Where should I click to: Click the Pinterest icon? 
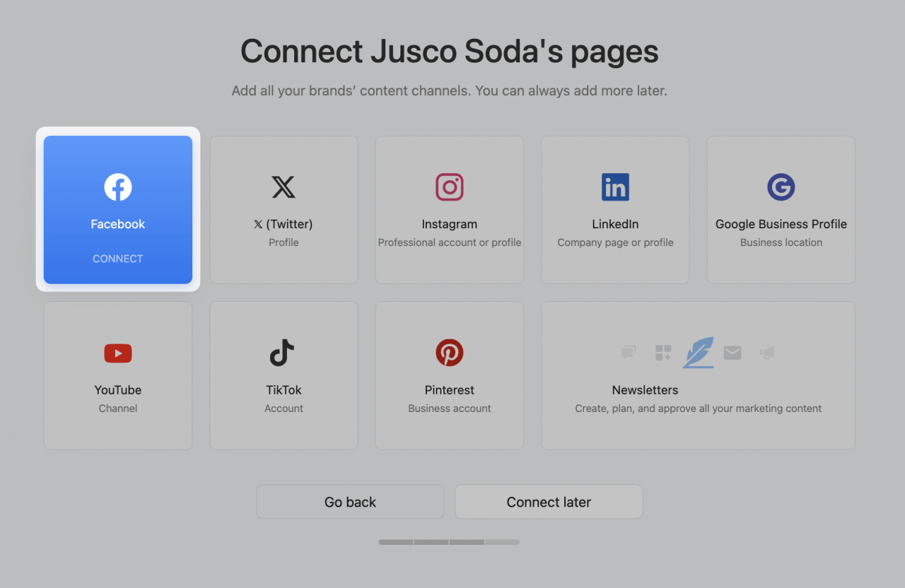(x=449, y=353)
